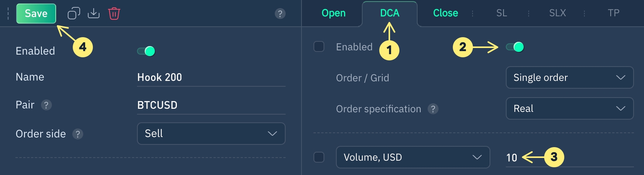644x175 pixels.
Task: Click the Pair help icon
Action: (46, 105)
